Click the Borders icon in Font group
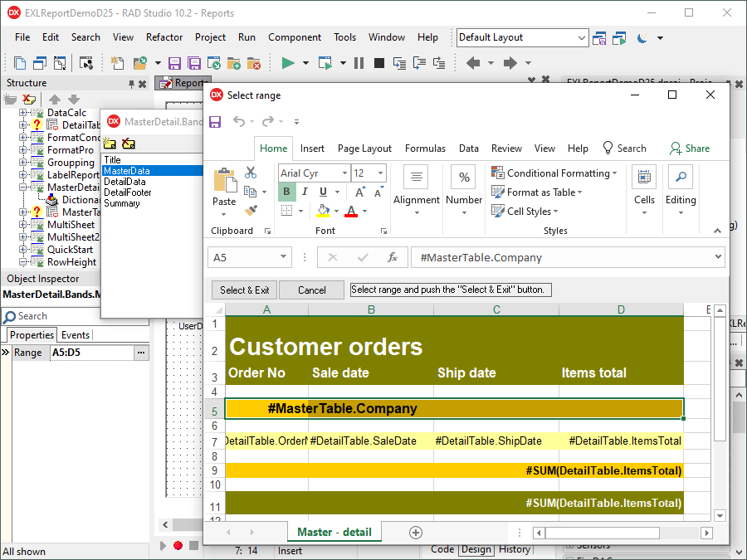The height and width of the screenshot is (560, 747). (x=287, y=211)
